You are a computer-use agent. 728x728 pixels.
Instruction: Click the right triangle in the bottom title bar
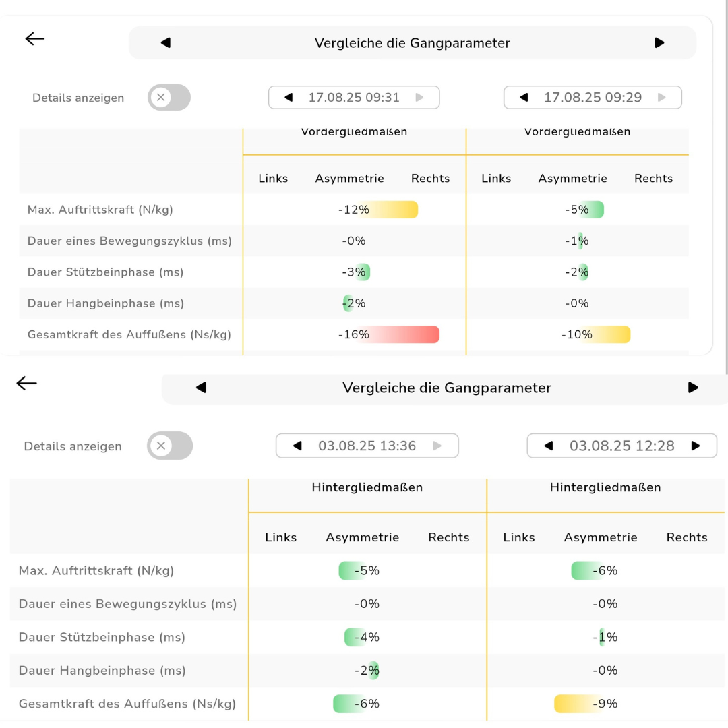click(x=693, y=388)
